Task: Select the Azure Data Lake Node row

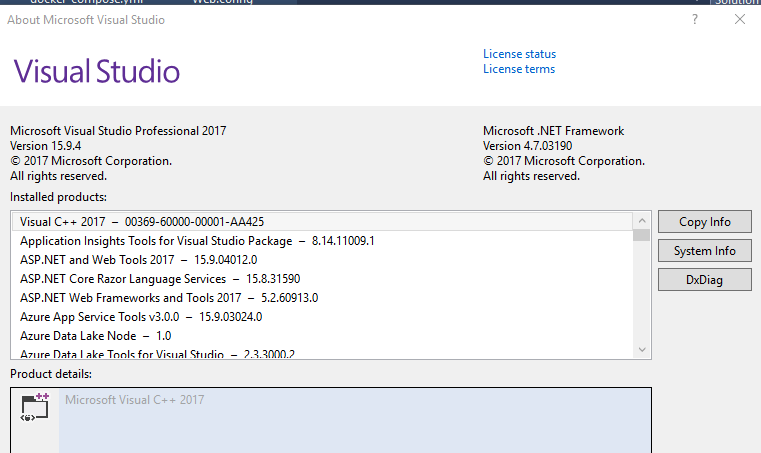Action: (x=322, y=336)
